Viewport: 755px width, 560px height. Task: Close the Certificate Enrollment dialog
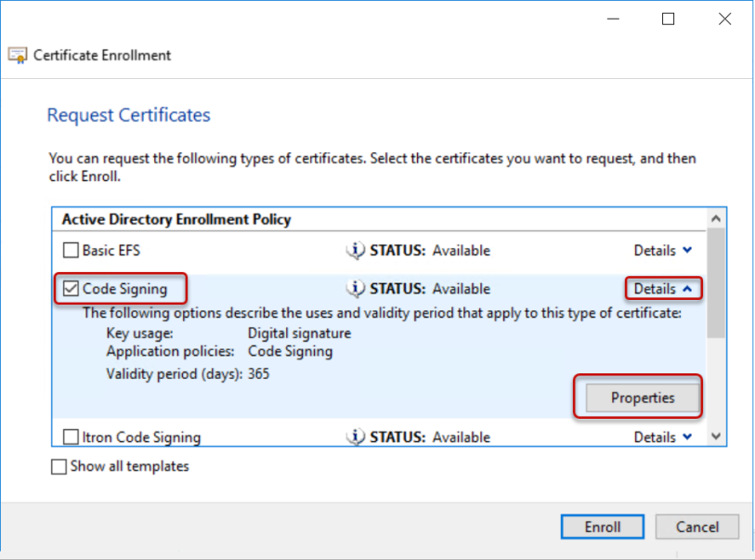(x=723, y=19)
